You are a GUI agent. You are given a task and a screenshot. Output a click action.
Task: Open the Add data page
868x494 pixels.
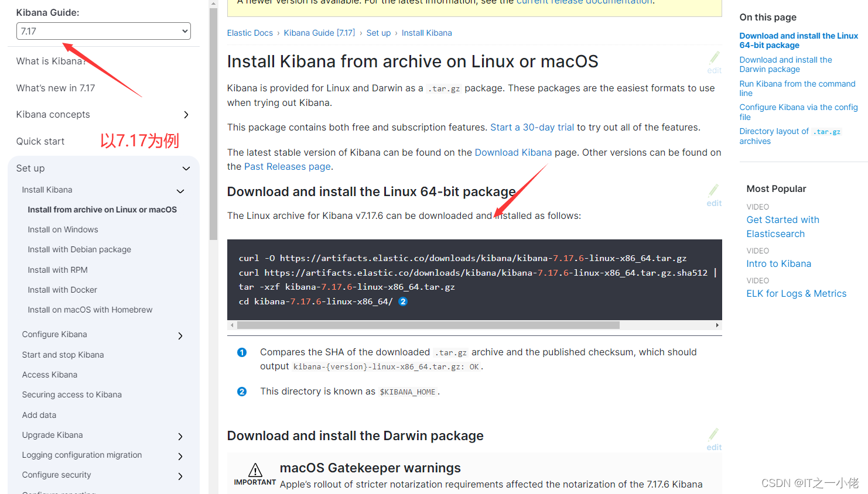pyautogui.click(x=39, y=415)
